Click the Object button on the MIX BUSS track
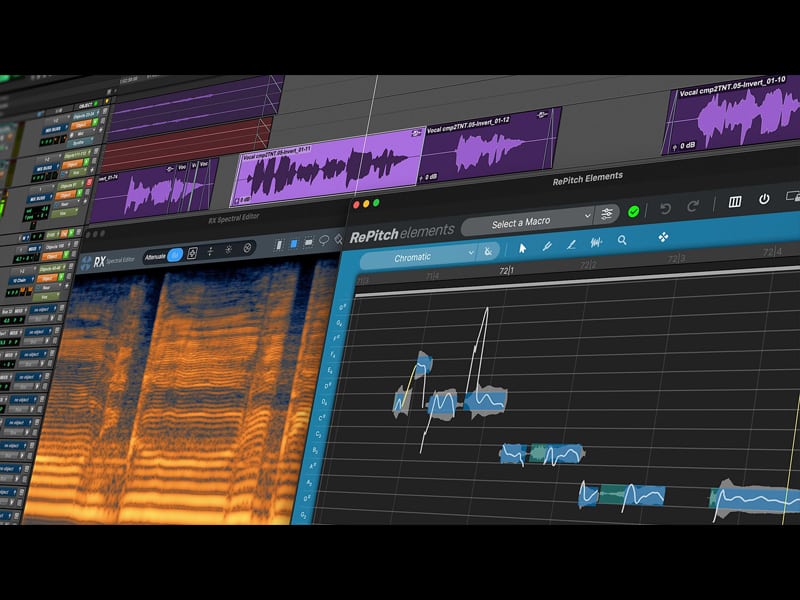This screenshot has width=800, height=600. click(80, 125)
